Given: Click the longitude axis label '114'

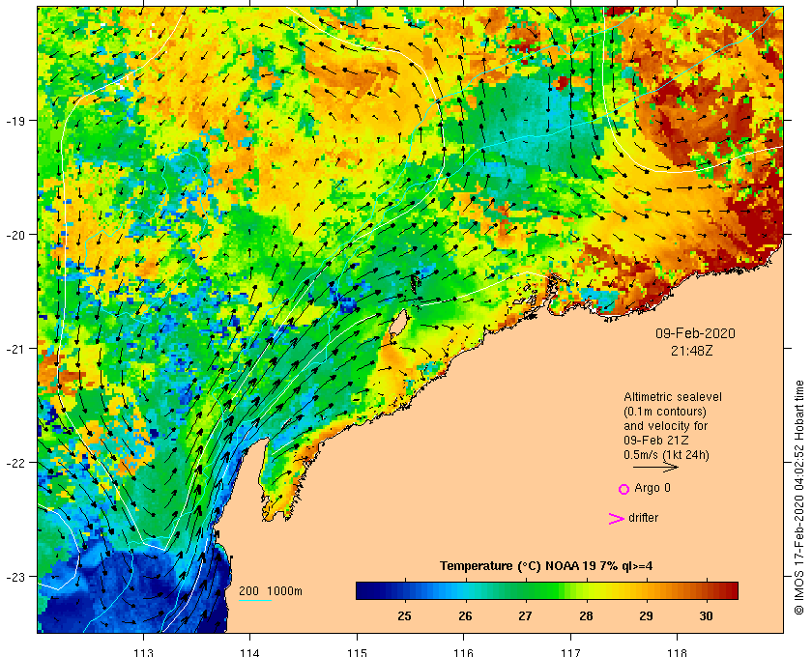Looking at the screenshot, I should tap(250, 652).
